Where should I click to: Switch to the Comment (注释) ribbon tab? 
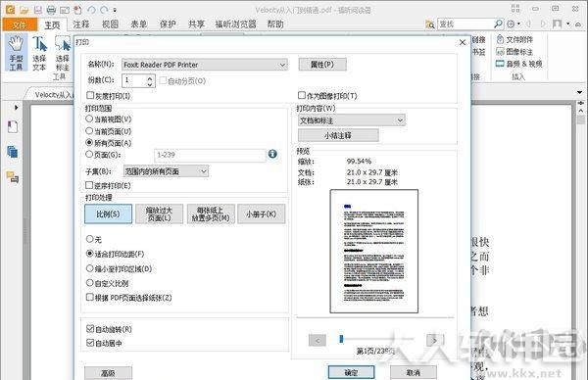(81, 24)
